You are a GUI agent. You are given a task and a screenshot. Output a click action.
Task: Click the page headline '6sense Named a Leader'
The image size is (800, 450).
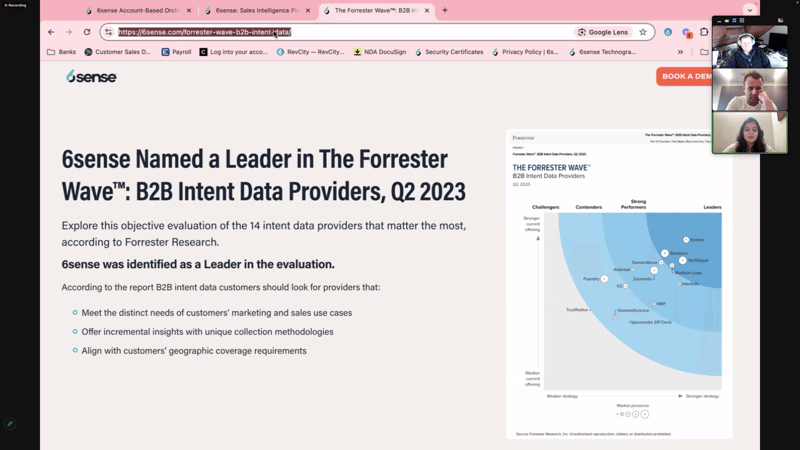coord(263,174)
